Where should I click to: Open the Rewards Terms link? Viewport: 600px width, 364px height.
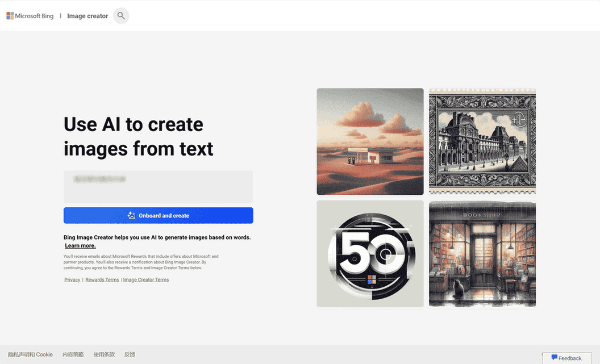coord(102,279)
